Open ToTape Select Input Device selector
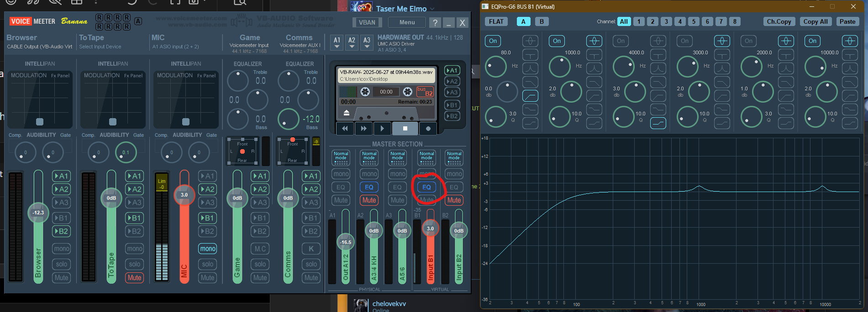Image resolution: width=868 pixels, height=312 pixels. (100, 47)
